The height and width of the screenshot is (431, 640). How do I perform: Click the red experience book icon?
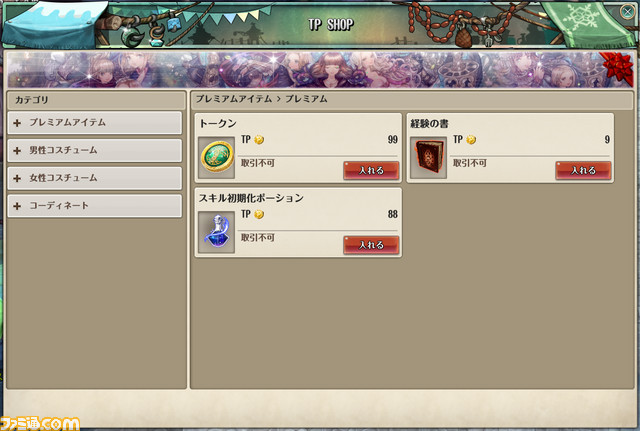coord(429,158)
